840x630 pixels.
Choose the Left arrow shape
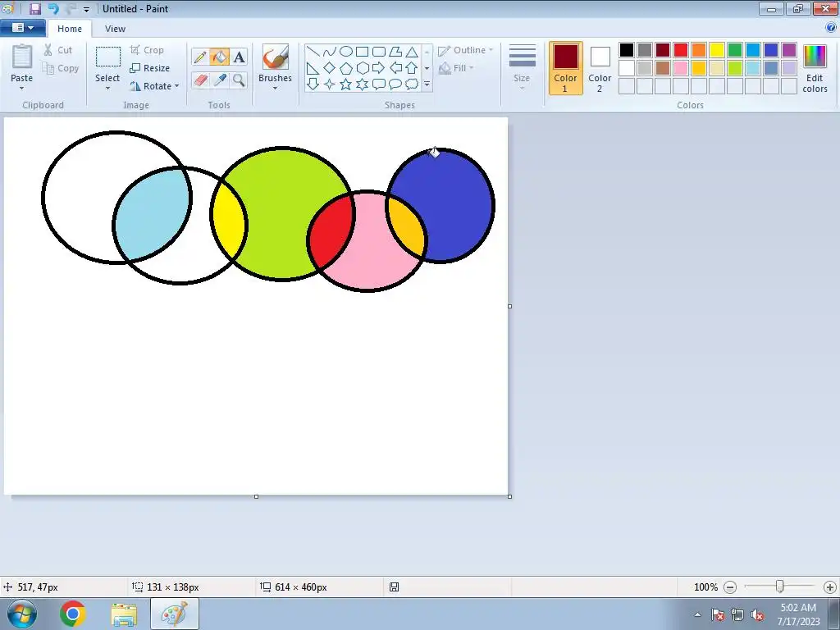[395, 68]
